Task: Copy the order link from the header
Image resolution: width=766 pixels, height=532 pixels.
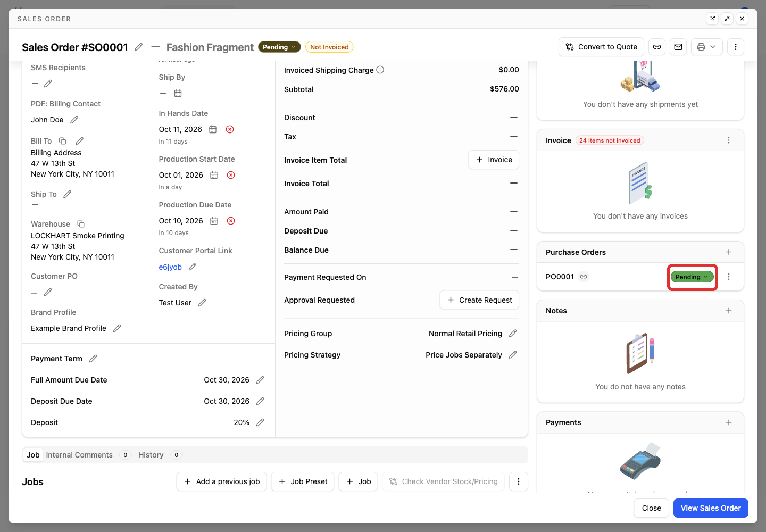Action: (657, 47)
